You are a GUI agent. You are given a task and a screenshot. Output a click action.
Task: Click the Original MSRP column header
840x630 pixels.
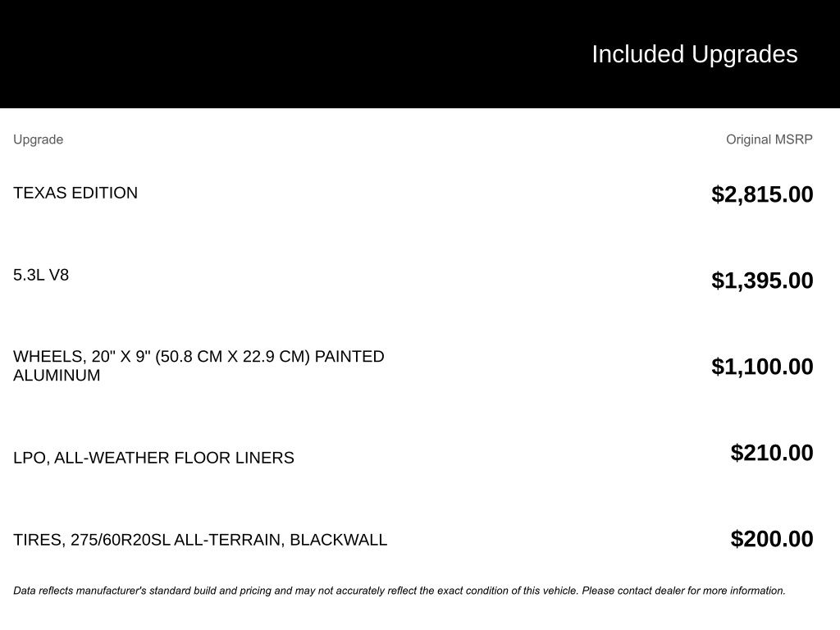click(769, 139)
